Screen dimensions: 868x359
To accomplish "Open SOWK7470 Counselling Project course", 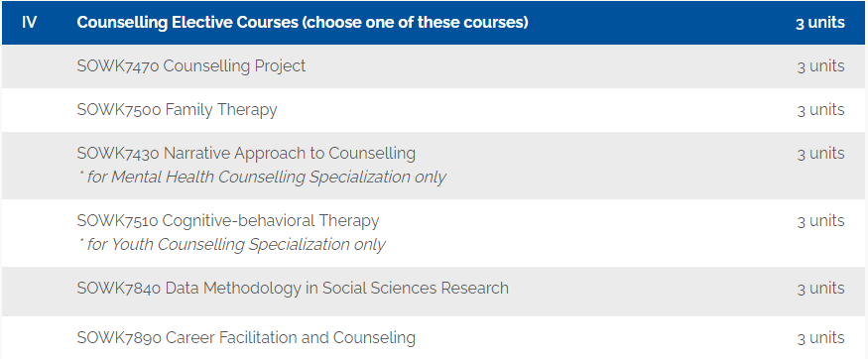I will [x=191, y=66].
